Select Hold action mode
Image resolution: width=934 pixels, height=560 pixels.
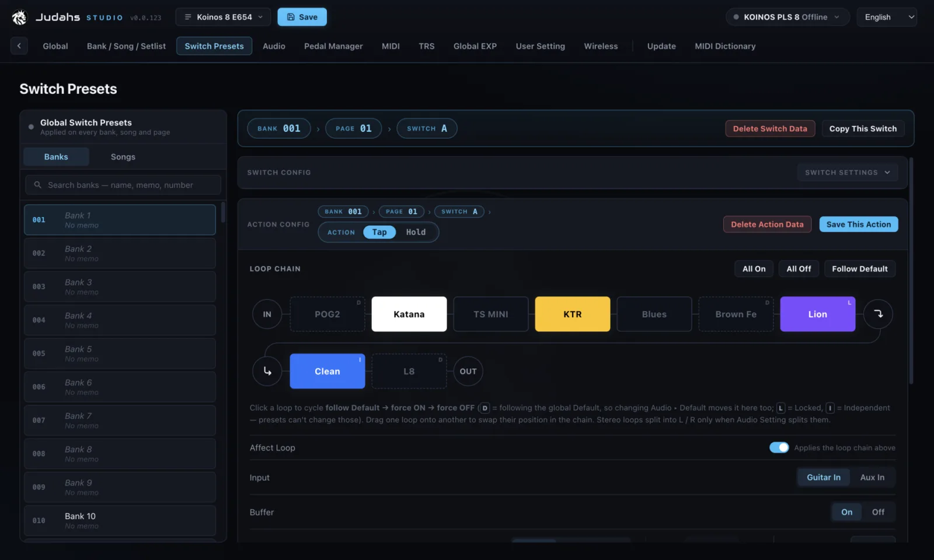pyautogui.click(x=416, y=232)
